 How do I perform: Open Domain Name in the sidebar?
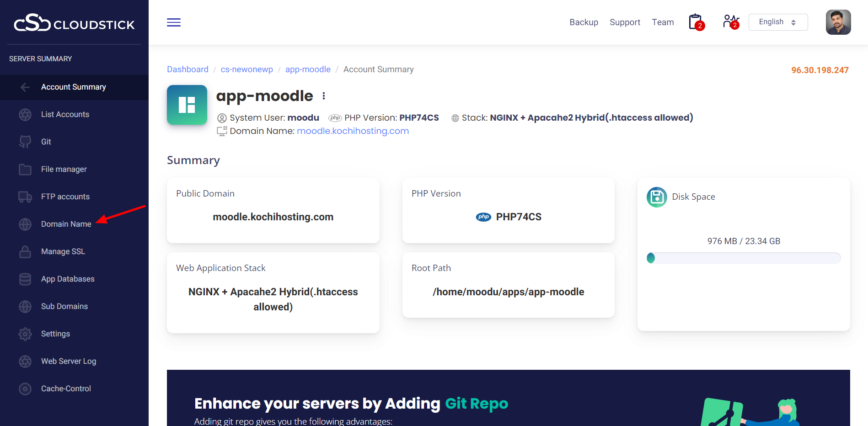(x=66, y=224)
